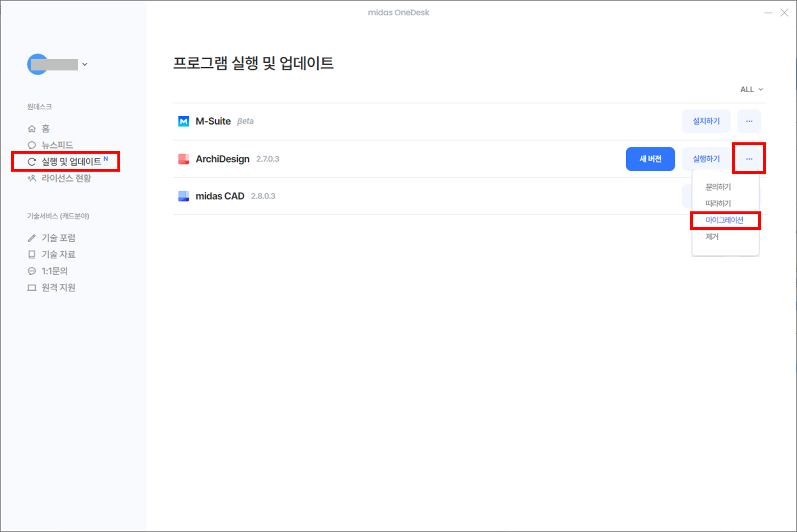Image resolution: width=797 pixels, height=532 pixels.
Task: Click the M-Suite program name
Action: pos(213,122)
